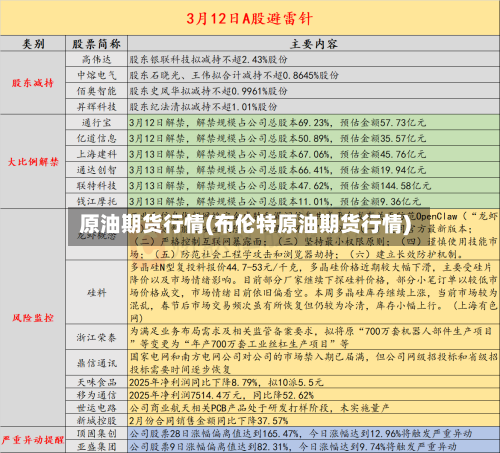Select the 通行宝 stock name cell
Screen dimensions: 500x453
[x=96, y=122]
